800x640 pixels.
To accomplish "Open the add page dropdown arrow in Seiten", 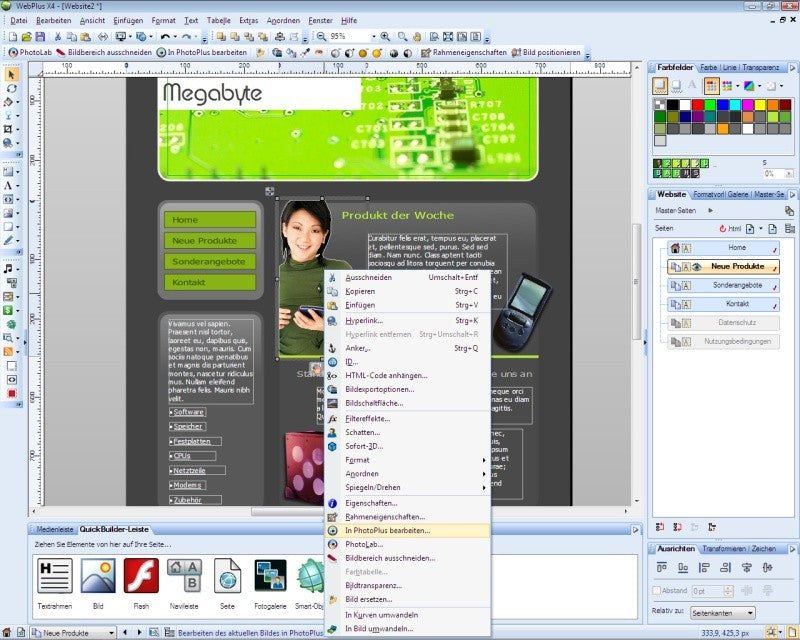I will pos(761,229).
